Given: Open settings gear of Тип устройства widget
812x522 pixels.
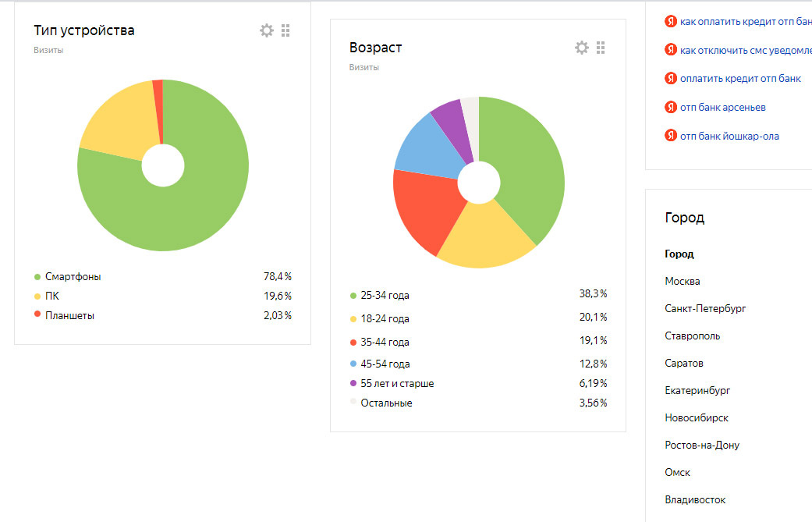Looking at the screenshot, I should click(x=267, y=30).
